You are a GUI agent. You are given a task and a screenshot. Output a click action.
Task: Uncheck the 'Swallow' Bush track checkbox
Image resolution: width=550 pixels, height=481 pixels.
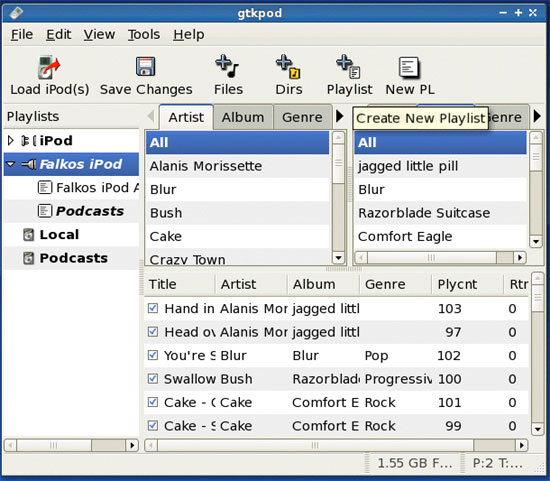(153, 379)
